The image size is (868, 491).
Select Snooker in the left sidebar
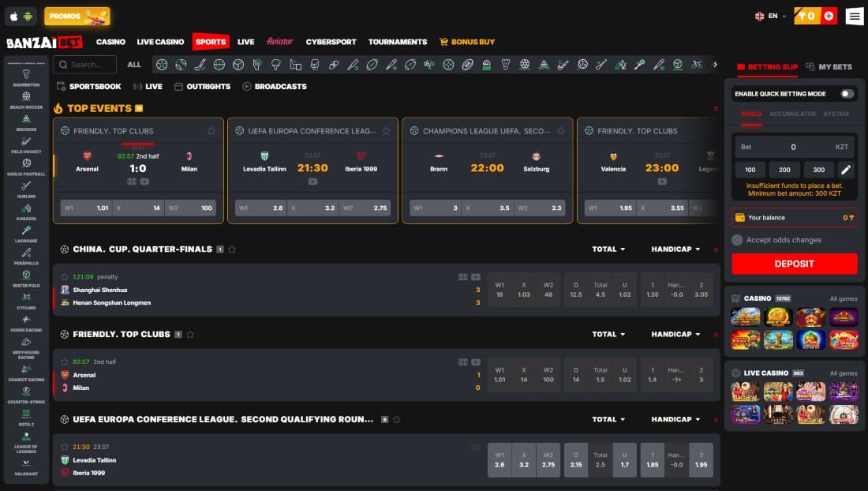pos(26,122)
